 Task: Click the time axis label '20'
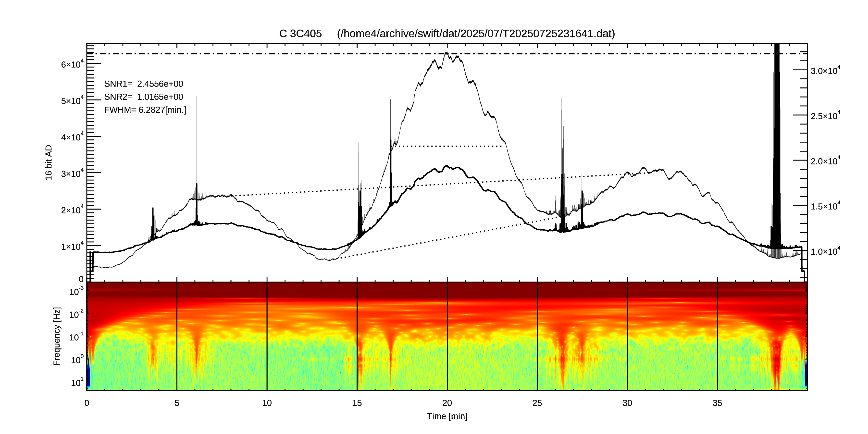point(447,403)
